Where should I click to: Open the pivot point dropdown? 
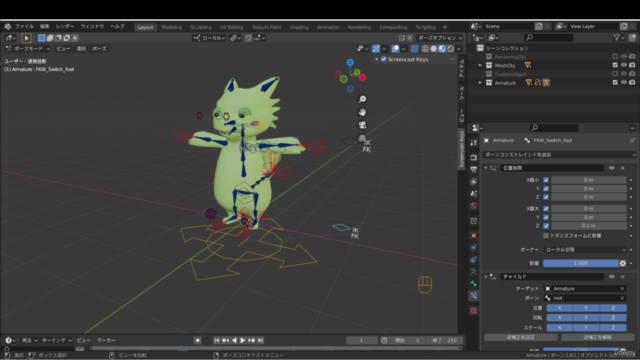tap(235, 38)
